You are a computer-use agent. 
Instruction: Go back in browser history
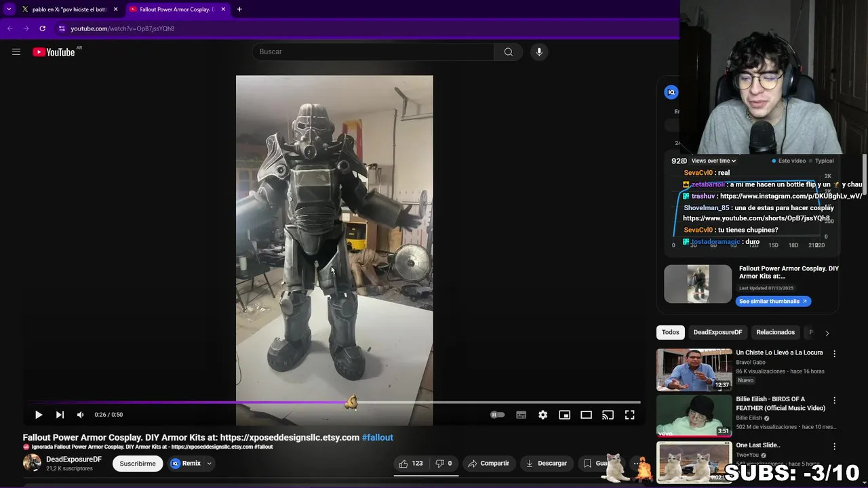click(x=9, y=28)
